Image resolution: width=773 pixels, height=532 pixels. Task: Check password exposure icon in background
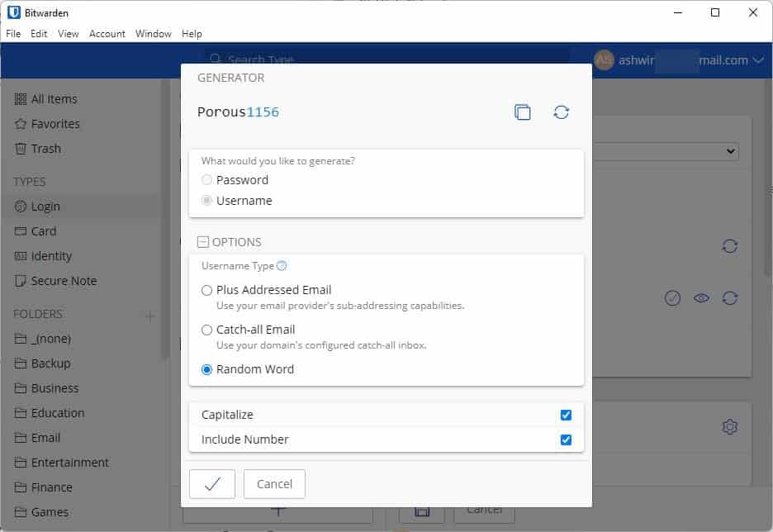[672, 297]
